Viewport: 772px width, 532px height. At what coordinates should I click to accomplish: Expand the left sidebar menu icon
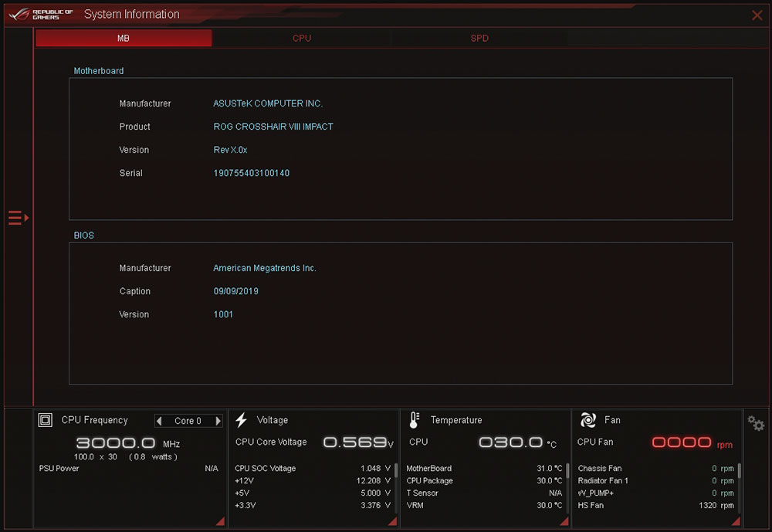[x=19, y=217]
